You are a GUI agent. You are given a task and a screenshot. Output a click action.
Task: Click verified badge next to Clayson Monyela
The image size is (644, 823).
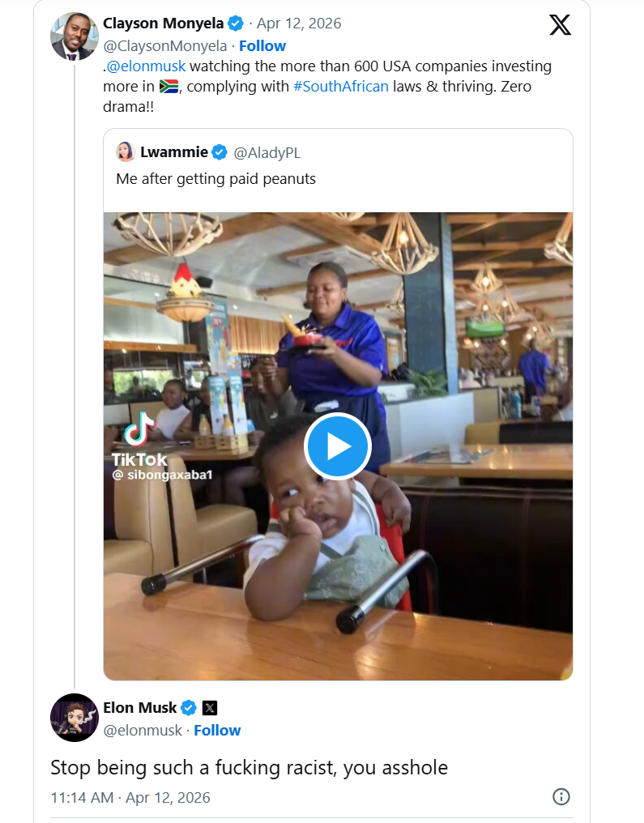click(x=236, y=23)
